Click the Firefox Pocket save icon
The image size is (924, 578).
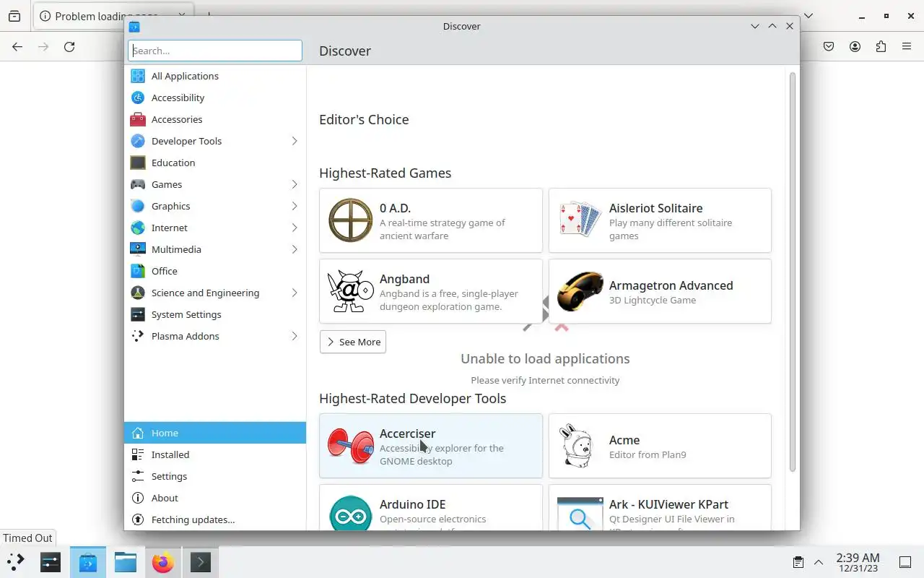pyautogui.click(x=829, y=47)
